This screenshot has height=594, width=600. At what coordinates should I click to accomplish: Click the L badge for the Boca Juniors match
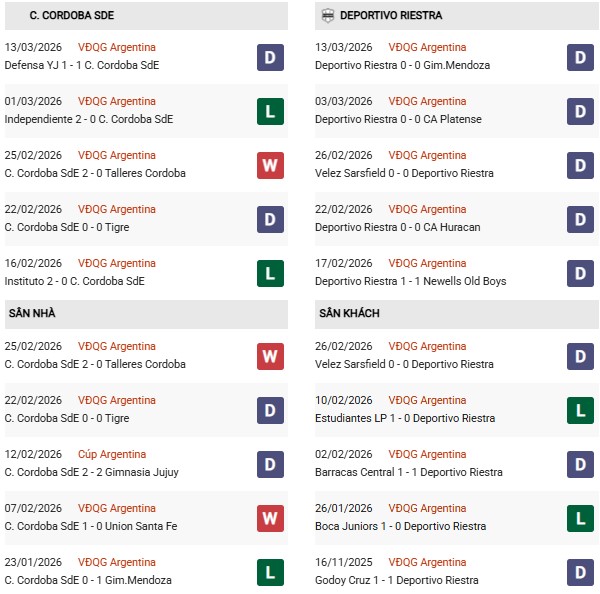click(x=580, y=518)
